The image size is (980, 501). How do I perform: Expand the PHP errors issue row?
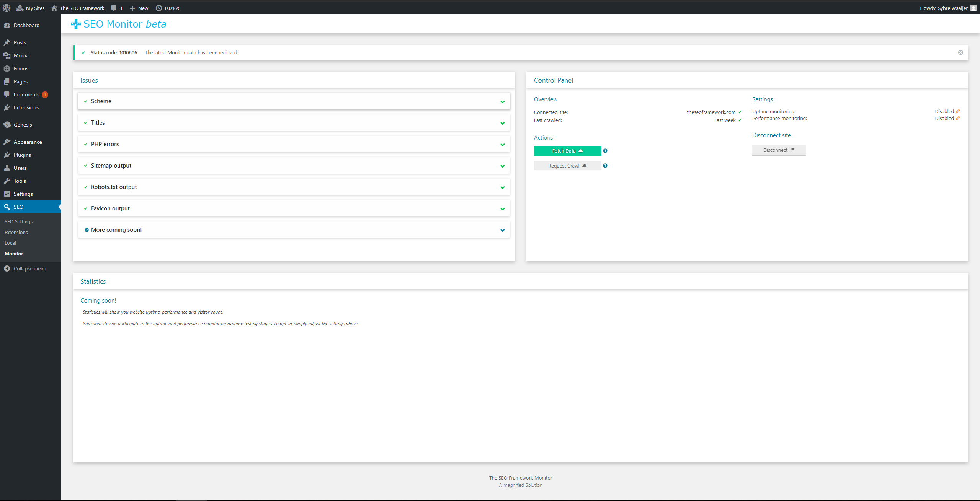pyautogui.click(x=294, y=144)
